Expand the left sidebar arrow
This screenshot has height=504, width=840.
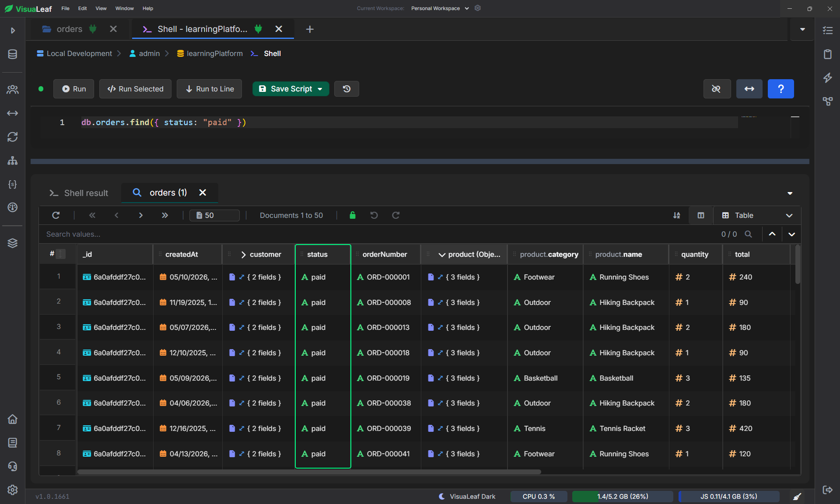[13, 31]
